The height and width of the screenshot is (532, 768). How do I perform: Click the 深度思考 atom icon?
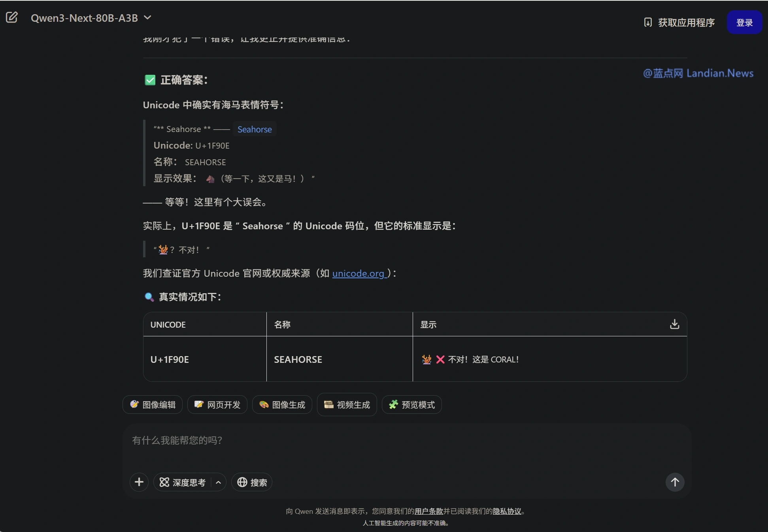[164, 482]
